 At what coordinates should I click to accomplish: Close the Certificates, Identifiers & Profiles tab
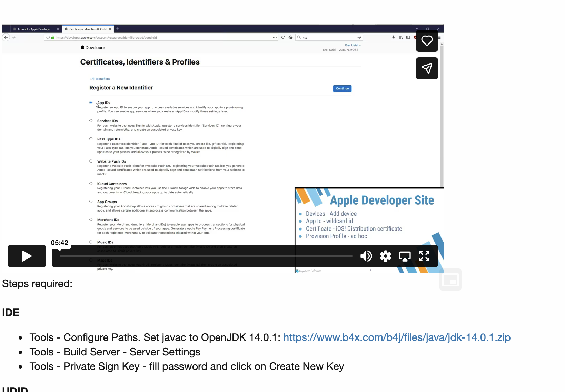(x=110, y=29)
